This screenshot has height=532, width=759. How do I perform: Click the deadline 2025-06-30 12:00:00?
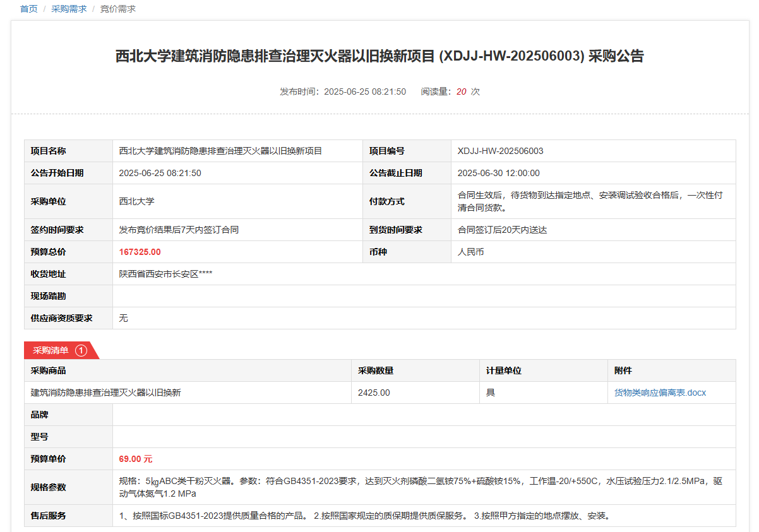pyautogui.click(x=498, y=173)
